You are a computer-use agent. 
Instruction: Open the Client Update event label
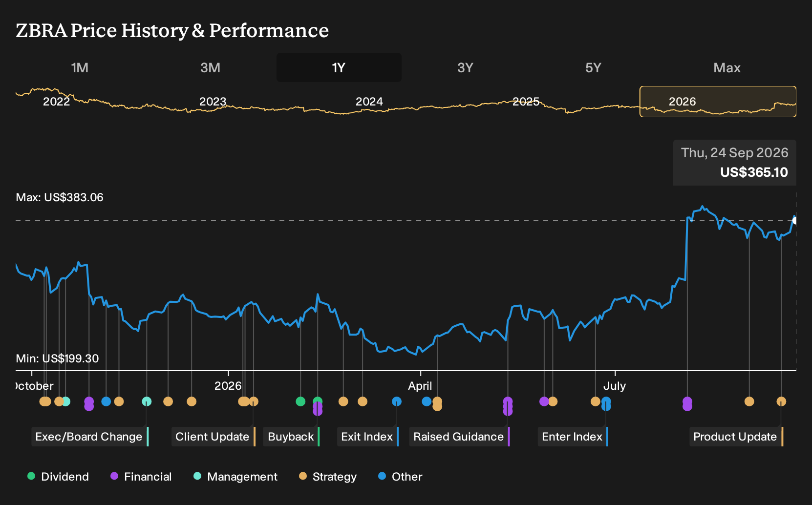214,437
